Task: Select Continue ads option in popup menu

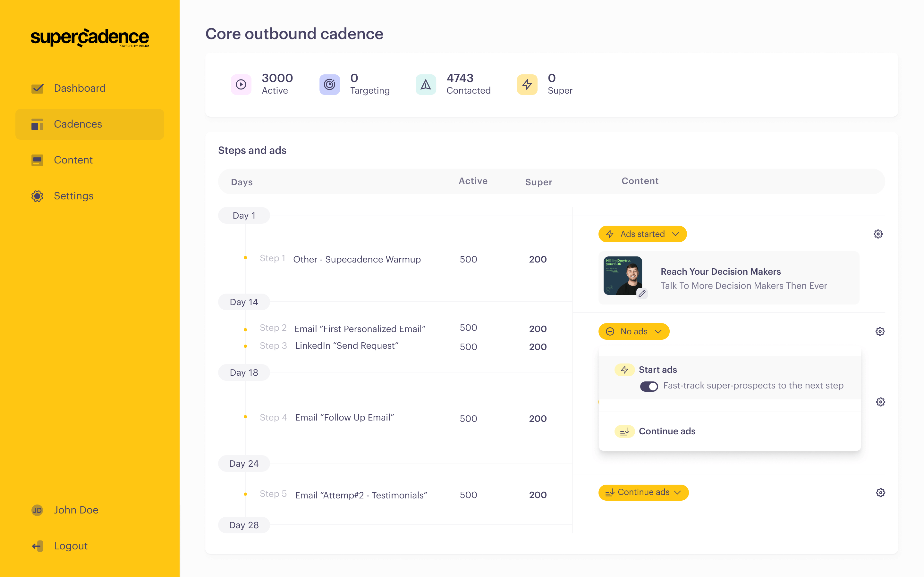Action: coord(666,431)
